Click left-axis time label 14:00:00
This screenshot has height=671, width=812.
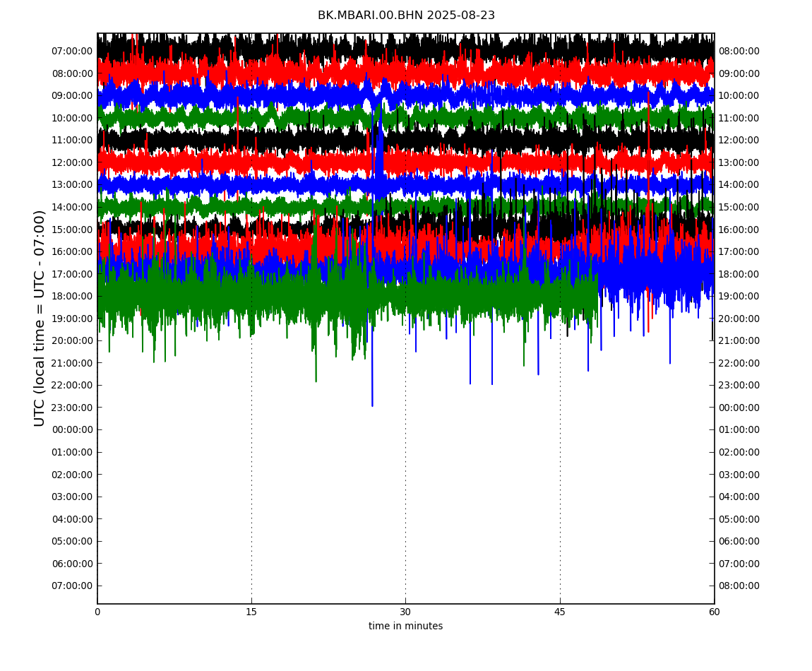72,207
